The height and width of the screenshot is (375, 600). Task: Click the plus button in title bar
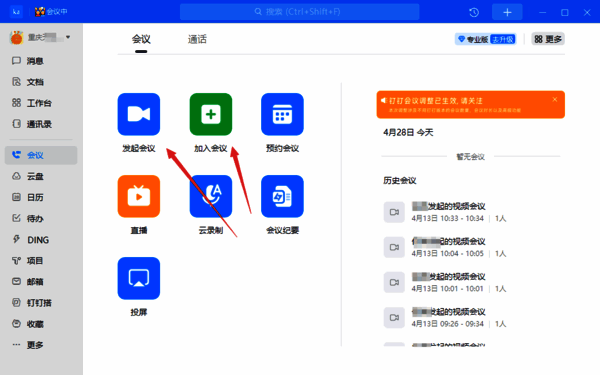[x=507, y=12]
